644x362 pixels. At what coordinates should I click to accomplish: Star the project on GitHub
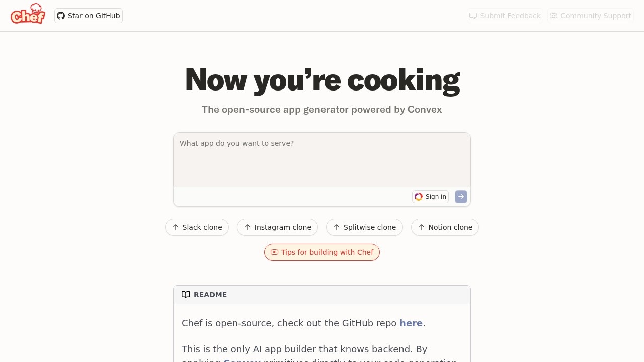click(89, 16)
